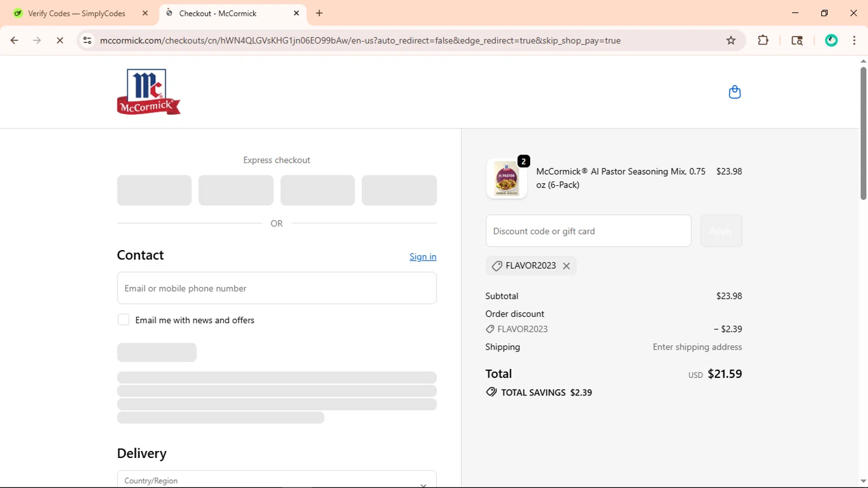This screenshot has height=488, width=868.
Task: Open the shopping bag cart icon
Action: pyautogui.click(x=734, y=92)
